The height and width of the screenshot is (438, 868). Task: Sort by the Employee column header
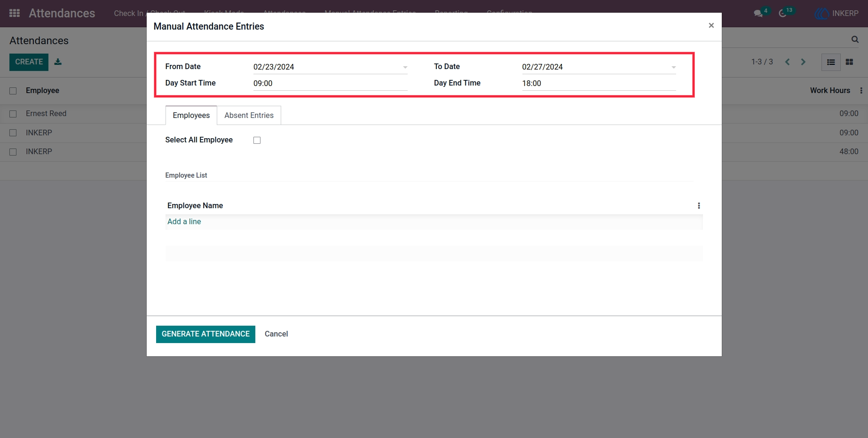click(42, 91)
